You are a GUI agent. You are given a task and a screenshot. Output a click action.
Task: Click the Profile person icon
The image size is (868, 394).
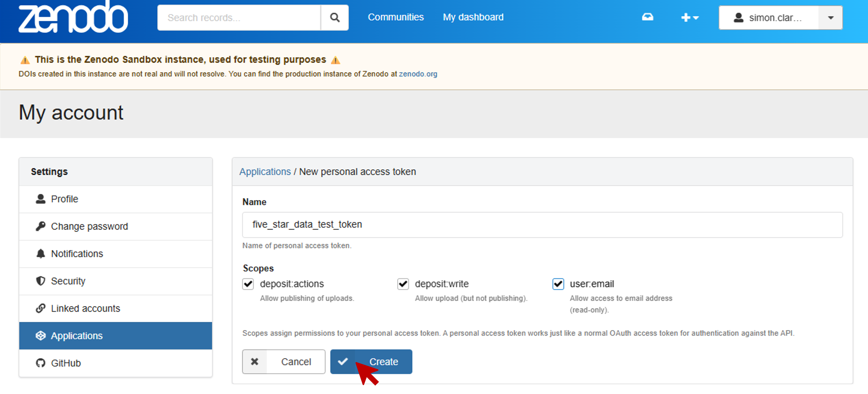click(41, 199)
